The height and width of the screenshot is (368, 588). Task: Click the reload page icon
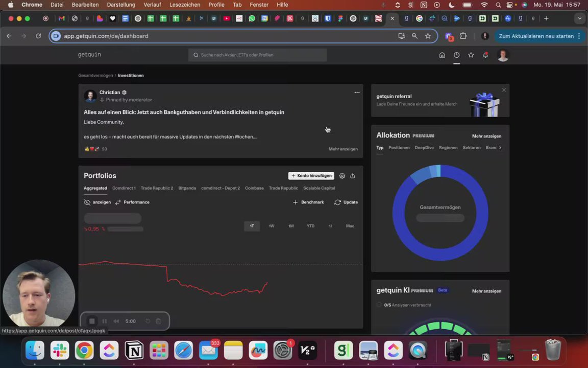pyautogui.click(x=38, y=36)
